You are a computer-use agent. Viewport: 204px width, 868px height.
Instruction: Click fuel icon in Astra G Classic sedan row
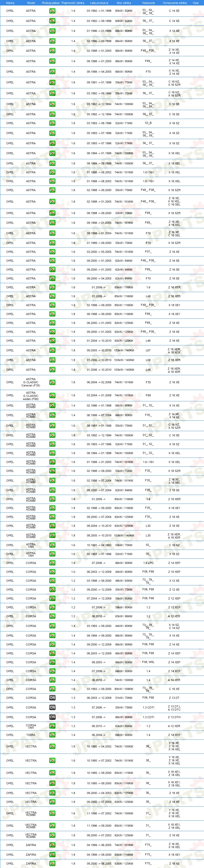pos(52,395)
